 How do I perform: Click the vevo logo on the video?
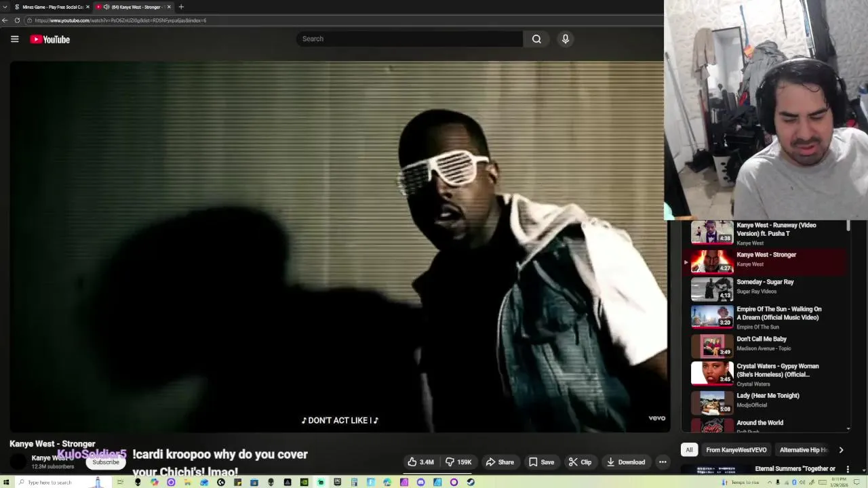(656, 418)
